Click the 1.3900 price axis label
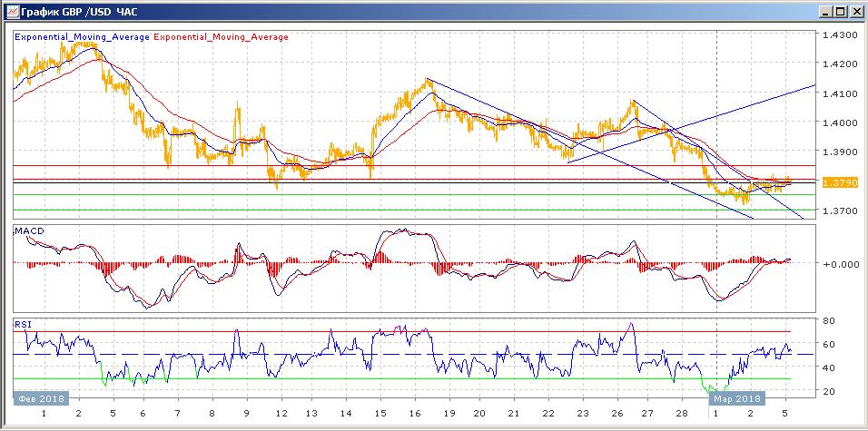The height and width of the screenshot is (431, 868). (x=841, y=152)
